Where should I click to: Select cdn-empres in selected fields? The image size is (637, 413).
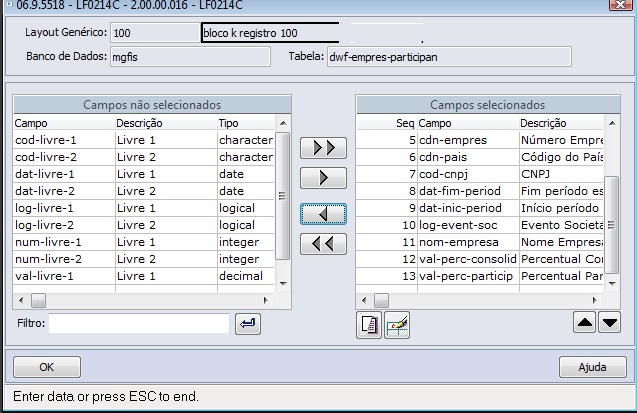[480, 140]
